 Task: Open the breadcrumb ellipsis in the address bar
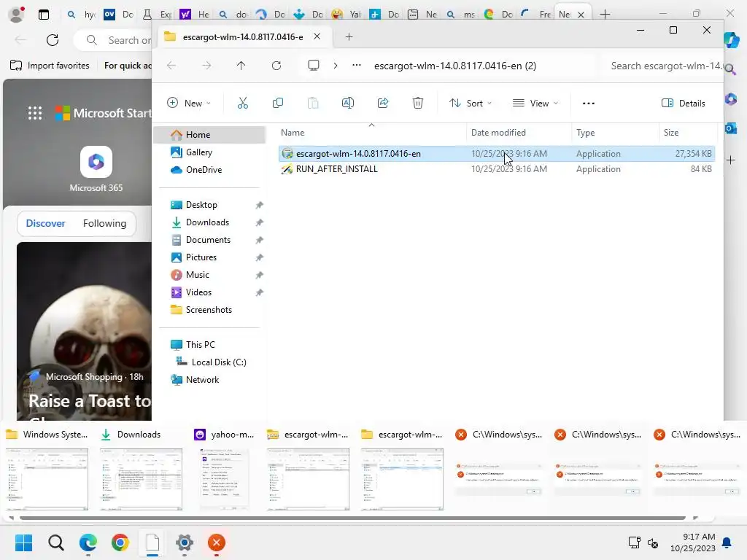point(356,65)
